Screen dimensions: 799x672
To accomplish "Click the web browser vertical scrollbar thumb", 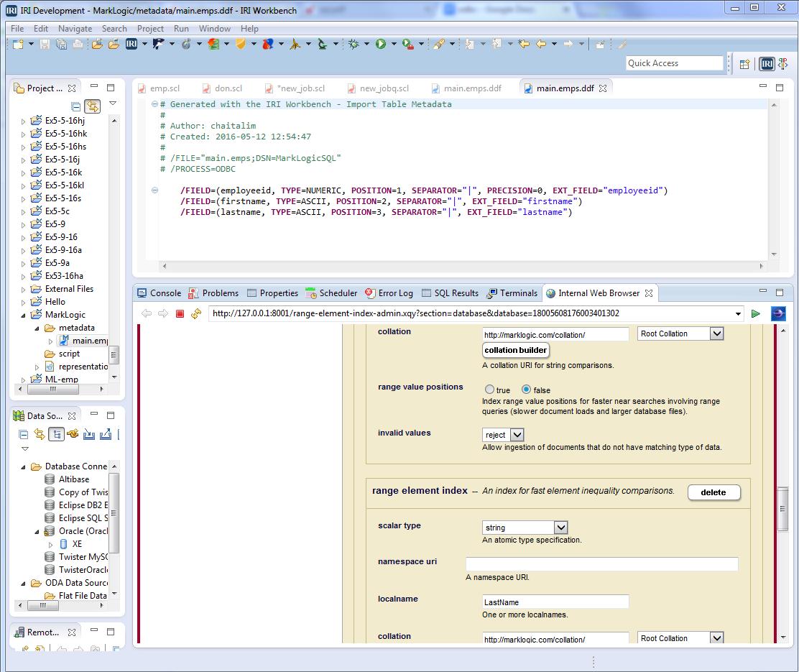I will [782, 509].
